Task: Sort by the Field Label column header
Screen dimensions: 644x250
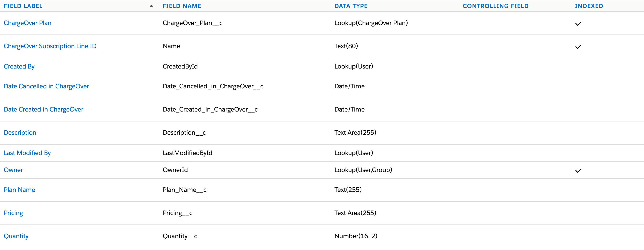Action: [23, 6]
